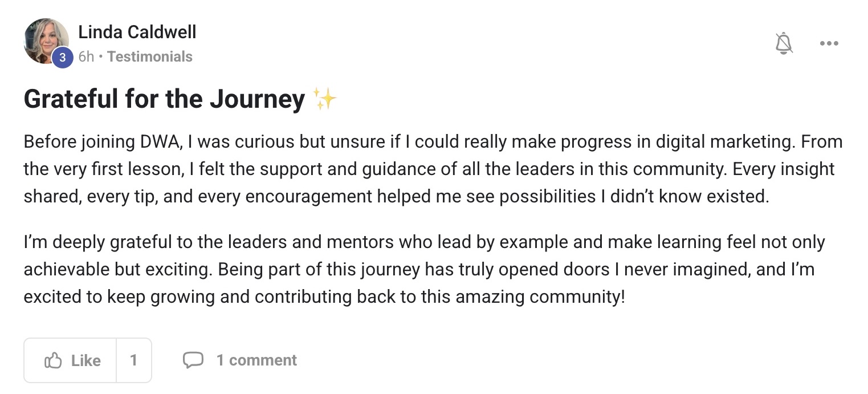Open the 1 comment thread
Screen dimensions: 868x394
[256, 360]
